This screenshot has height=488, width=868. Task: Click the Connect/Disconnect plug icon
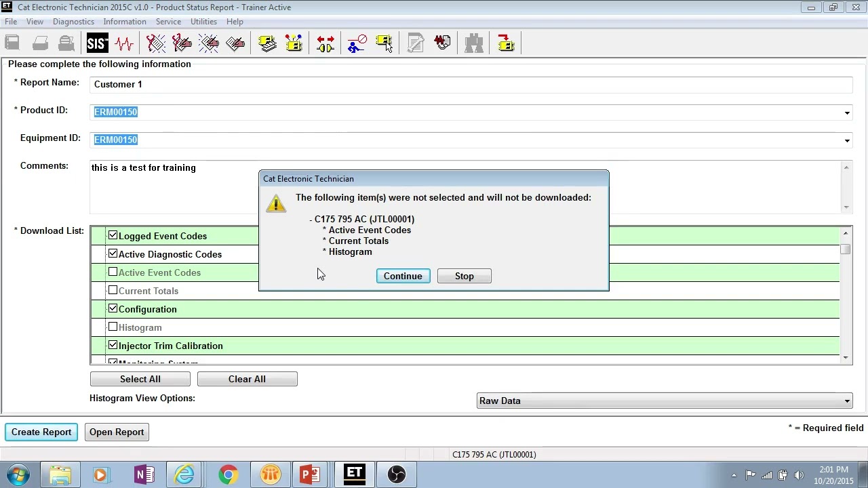[x=325, y=44]
